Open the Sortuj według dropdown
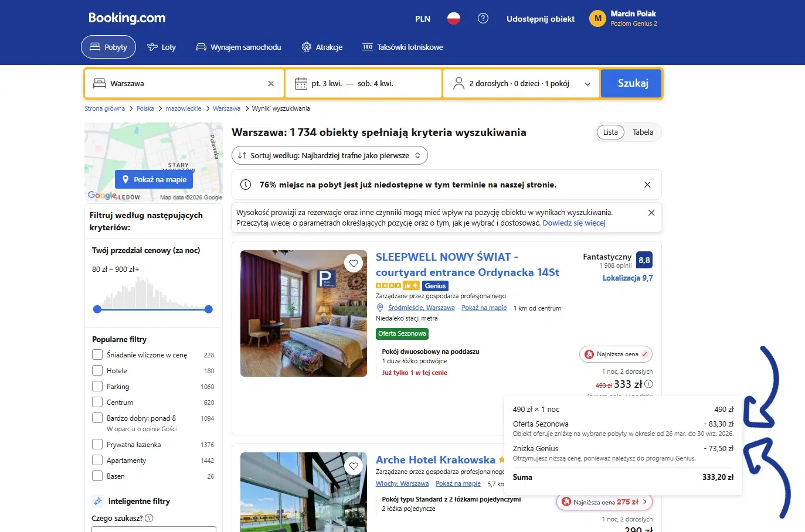The height and width of the screenshot is (532, 805). [330, 156]
